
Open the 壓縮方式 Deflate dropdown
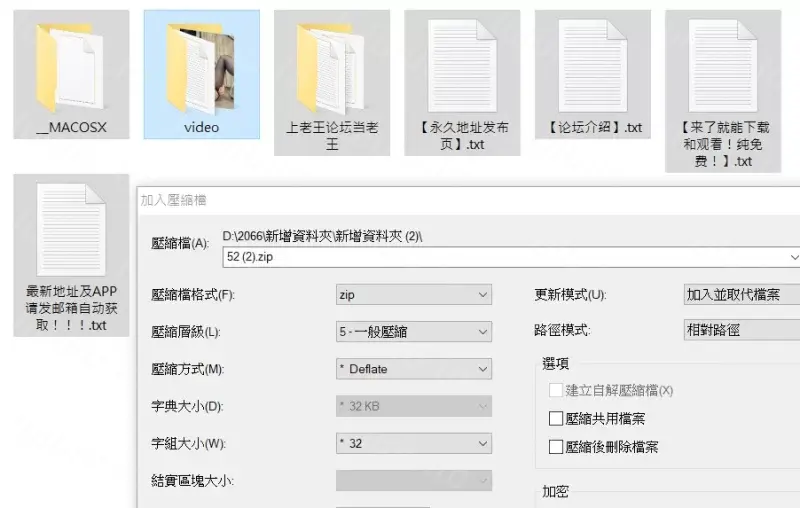tap(414, 369)
